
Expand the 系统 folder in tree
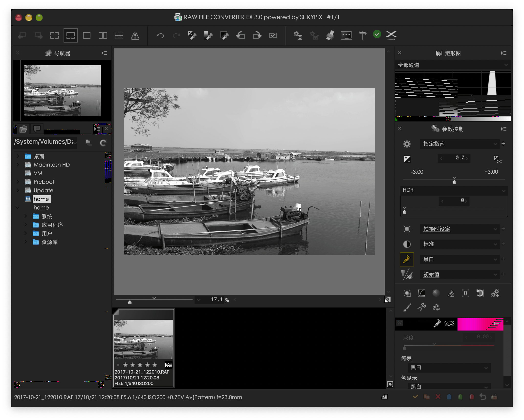pos(26,216)
